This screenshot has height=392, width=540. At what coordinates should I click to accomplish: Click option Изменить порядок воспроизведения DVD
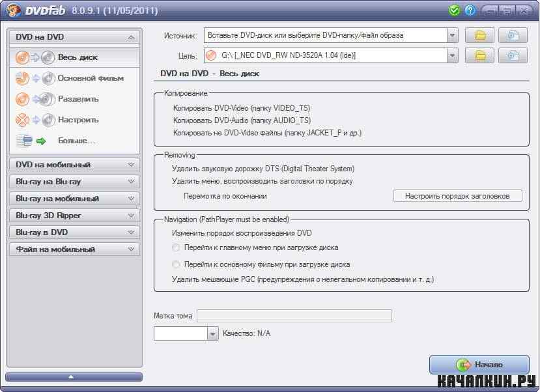click(242, 233)
